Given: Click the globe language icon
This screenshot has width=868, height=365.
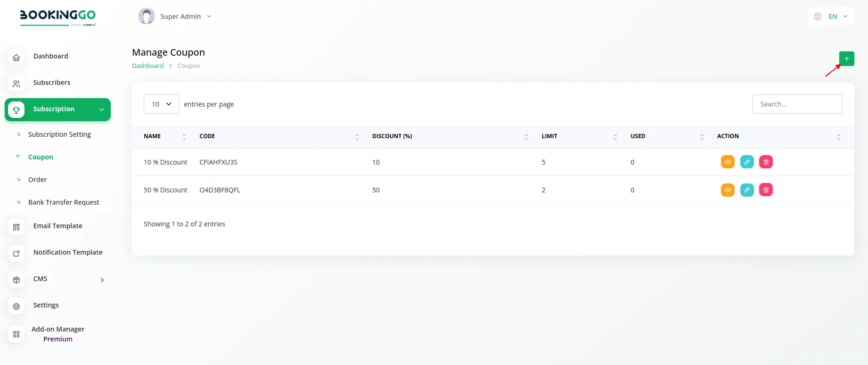Looking at the screenshot, I should point(818,17).
